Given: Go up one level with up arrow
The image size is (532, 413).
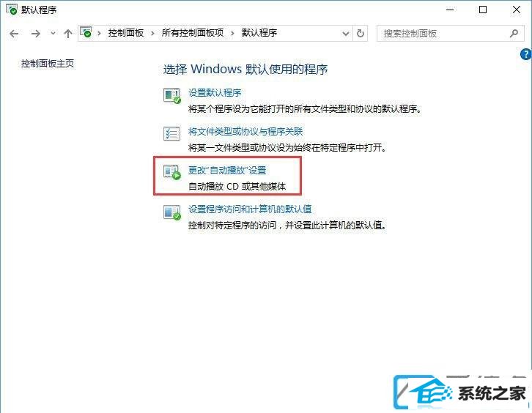Looking at the screenshot, I should [68, 34].
